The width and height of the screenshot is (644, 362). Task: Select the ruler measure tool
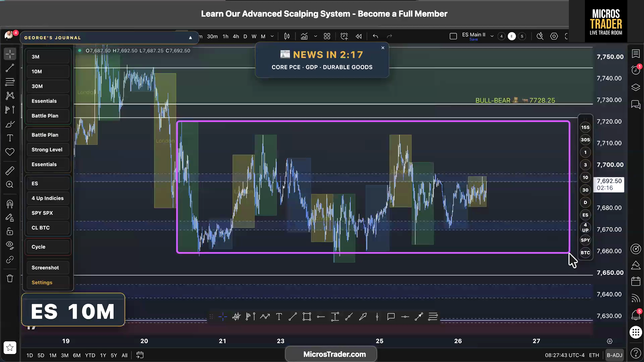click(x=10, y=171)
